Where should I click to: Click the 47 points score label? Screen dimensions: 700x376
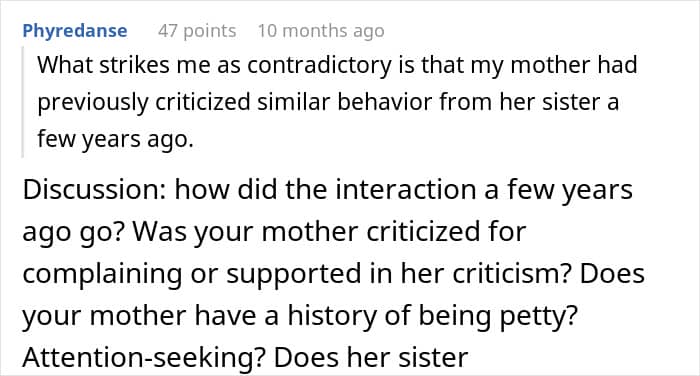click(197, 31)
